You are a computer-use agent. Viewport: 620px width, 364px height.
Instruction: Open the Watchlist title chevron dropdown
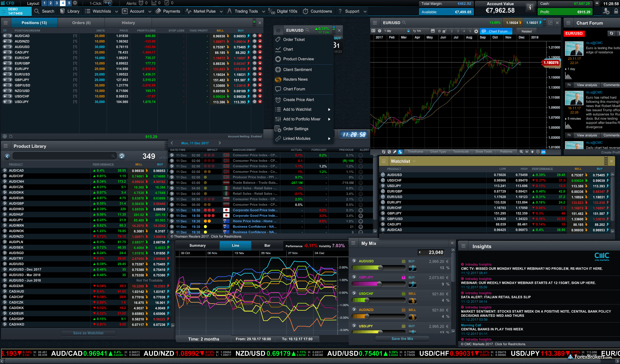[x=414, y=161]
